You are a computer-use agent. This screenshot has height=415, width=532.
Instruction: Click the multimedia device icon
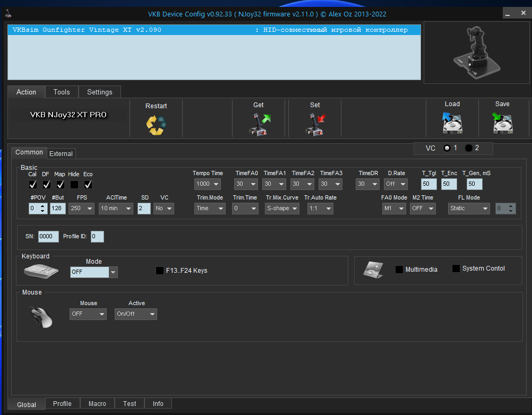click(x=373, y=270)
